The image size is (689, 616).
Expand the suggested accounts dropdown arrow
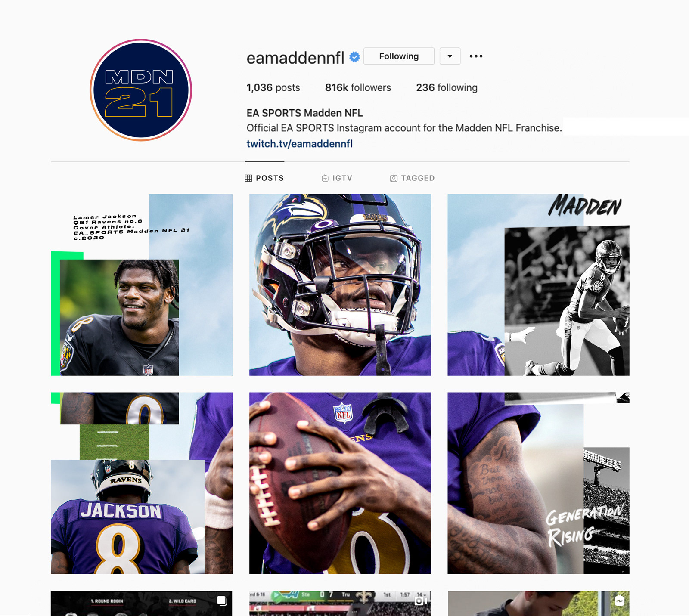pos(450,56)
